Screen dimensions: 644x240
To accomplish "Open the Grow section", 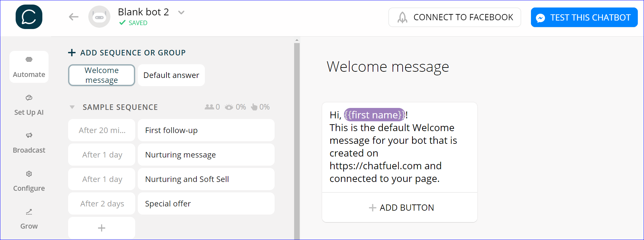I will [x=29, y=219].
